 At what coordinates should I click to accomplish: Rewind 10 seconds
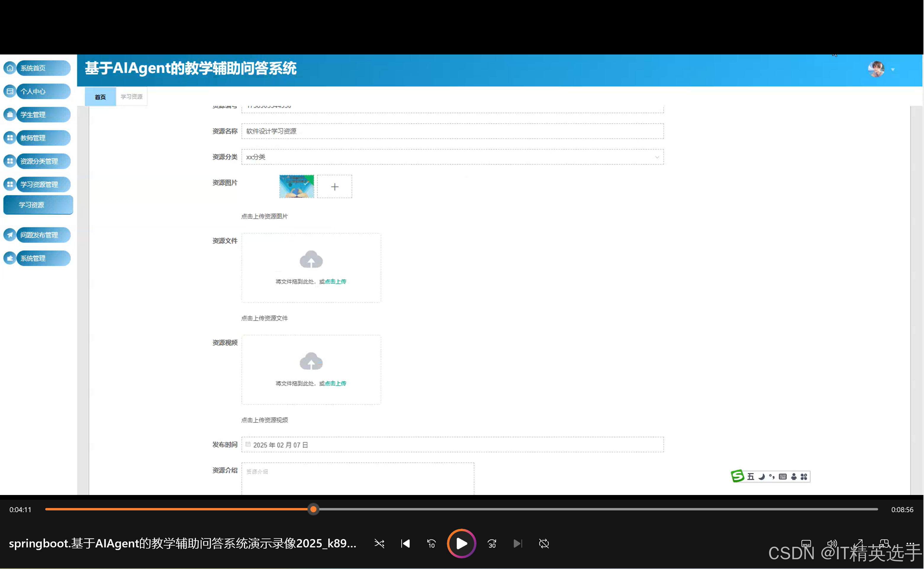pos(431,544)
